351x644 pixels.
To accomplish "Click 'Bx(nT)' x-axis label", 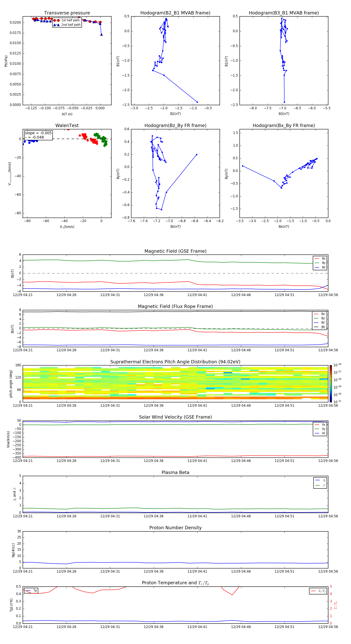I will click(x=284, y=227).
